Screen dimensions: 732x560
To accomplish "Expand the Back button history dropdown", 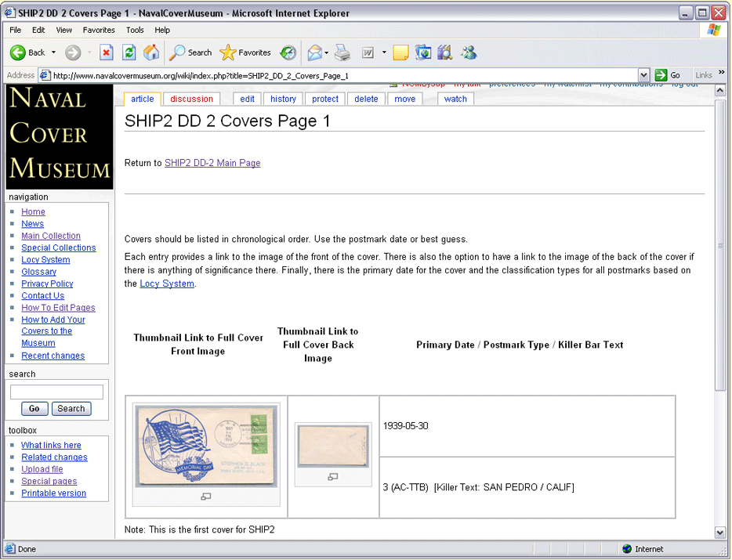I will 54,52.
